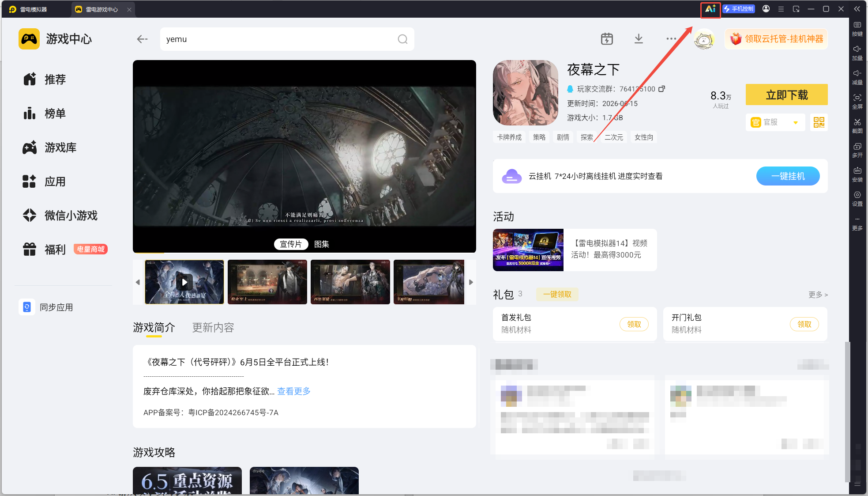868x496 pixels.
Task: Click the 夜幕之下 game icon
Action: tap(526, 93)
